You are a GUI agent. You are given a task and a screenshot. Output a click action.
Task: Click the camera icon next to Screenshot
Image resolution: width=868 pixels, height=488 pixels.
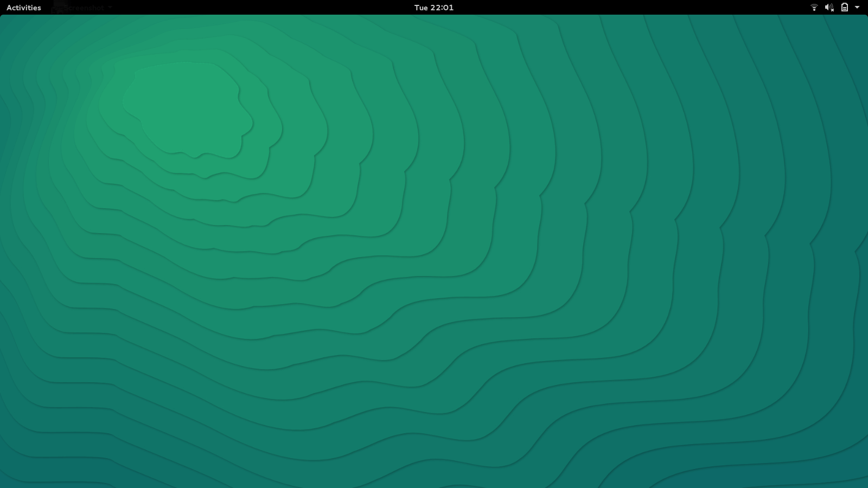[58, 8]
